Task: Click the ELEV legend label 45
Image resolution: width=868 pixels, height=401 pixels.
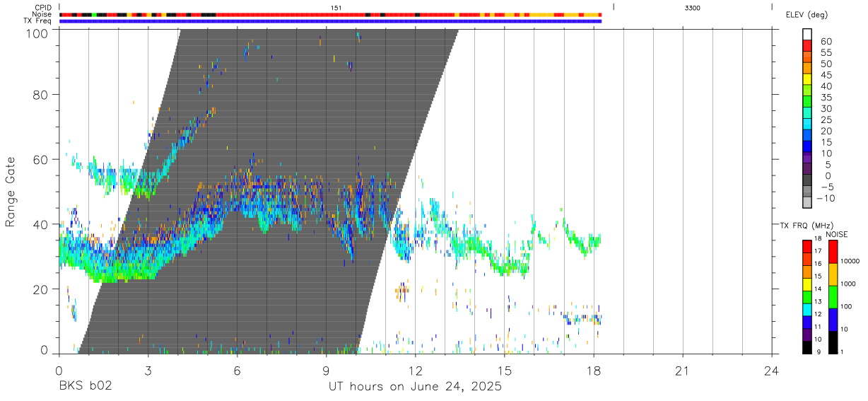Action: [x=827, y=75]
